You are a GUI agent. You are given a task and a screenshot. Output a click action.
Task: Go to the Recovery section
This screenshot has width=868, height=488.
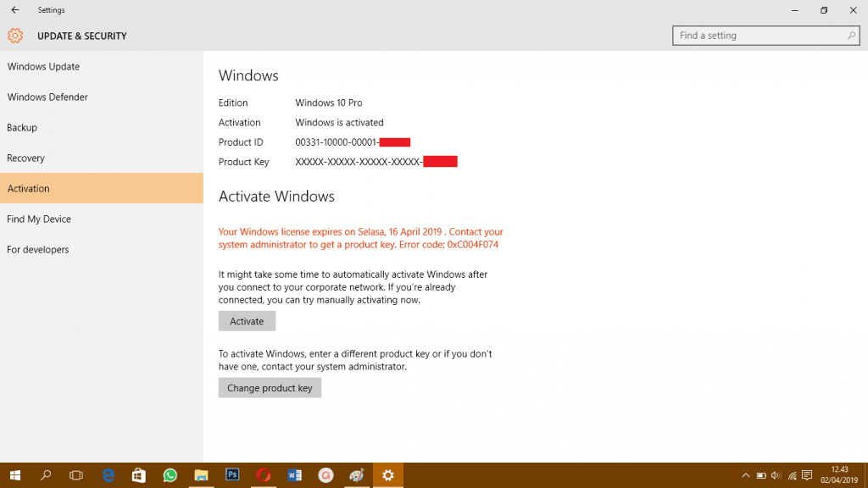click(102, 158)
